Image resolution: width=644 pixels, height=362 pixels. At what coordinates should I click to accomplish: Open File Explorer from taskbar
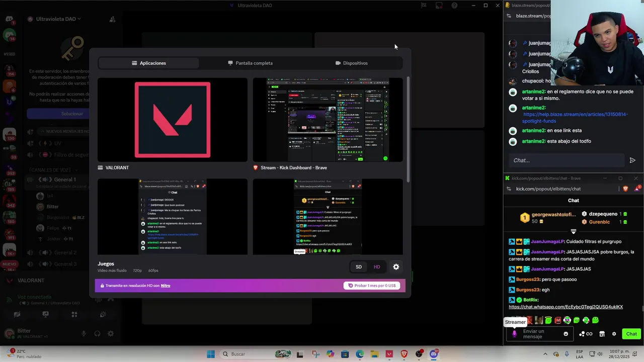374,354
